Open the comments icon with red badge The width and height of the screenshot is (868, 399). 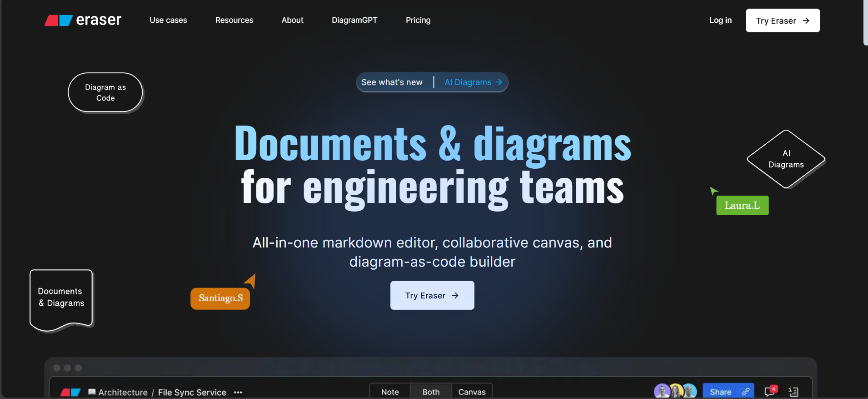(770, 391)
